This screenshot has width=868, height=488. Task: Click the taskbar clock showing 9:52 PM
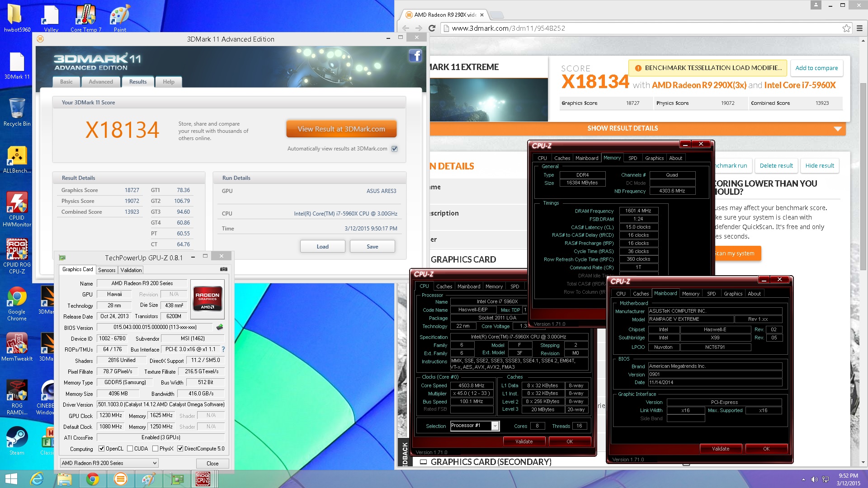(848, 479)
